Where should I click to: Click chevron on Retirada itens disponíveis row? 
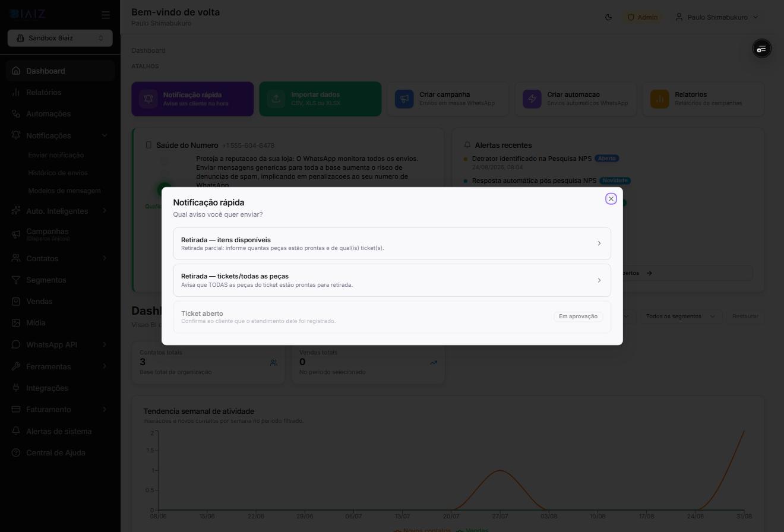point(599,243)
